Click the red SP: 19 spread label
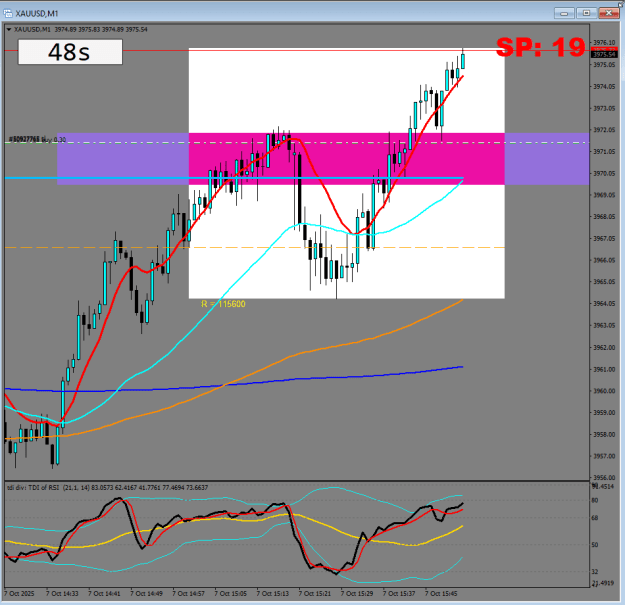The image size is (625, 605). click(540, 47)
